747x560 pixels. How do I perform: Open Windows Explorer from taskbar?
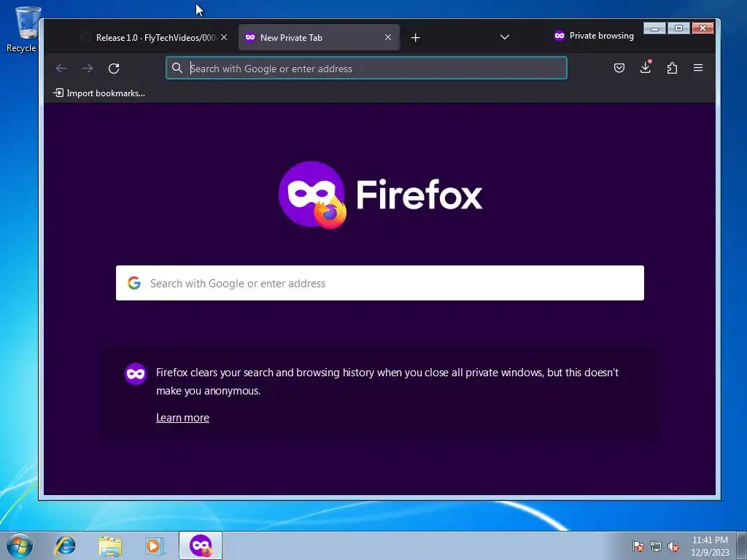tap(110, 545)
